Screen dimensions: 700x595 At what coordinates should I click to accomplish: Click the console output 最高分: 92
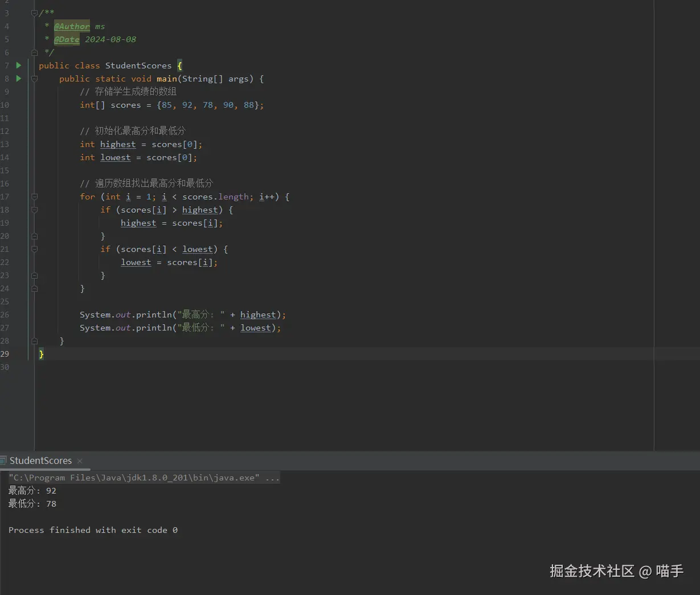point(32,491)
